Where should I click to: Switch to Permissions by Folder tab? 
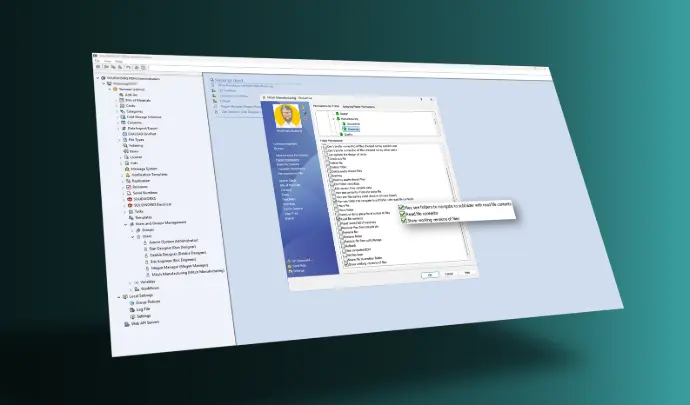tap(326, 106)
